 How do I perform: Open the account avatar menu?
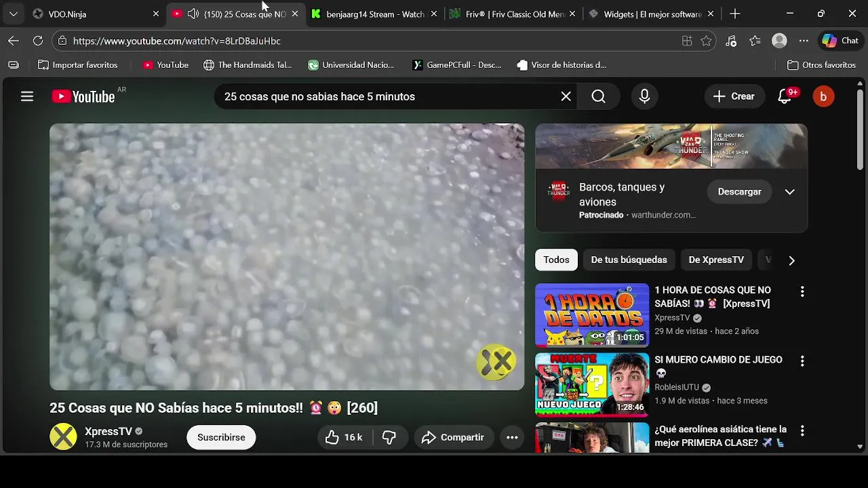[823, 96]
